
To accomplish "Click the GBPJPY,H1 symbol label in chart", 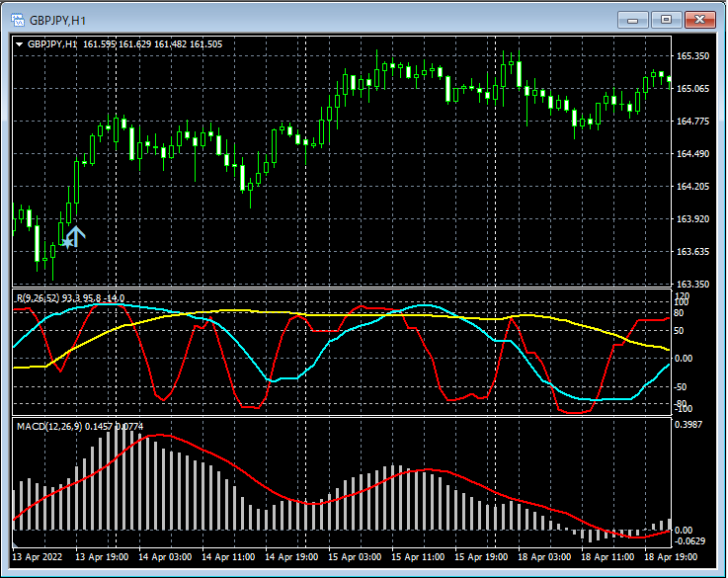I will (x=53, y=44).
